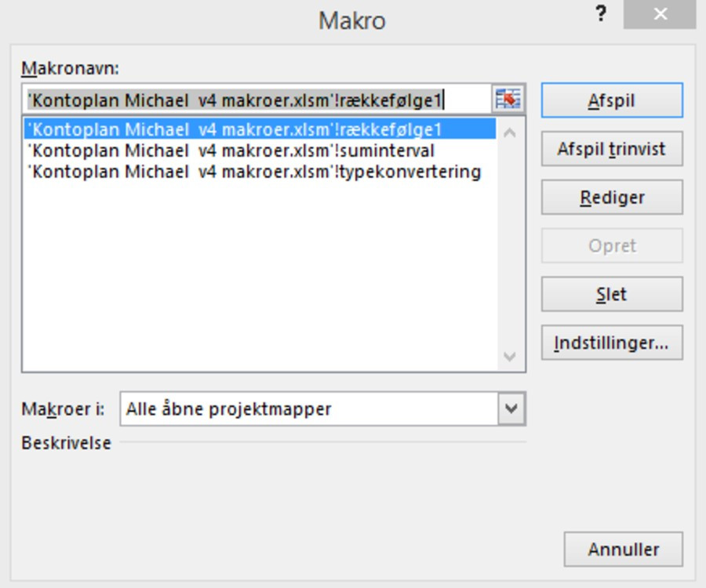Open Indstillinger... for the macro

click(612, 343)
